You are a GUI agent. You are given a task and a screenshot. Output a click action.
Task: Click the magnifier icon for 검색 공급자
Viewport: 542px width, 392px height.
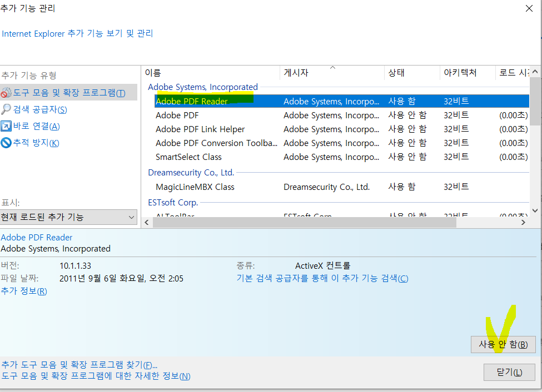[x=6, y=109]
